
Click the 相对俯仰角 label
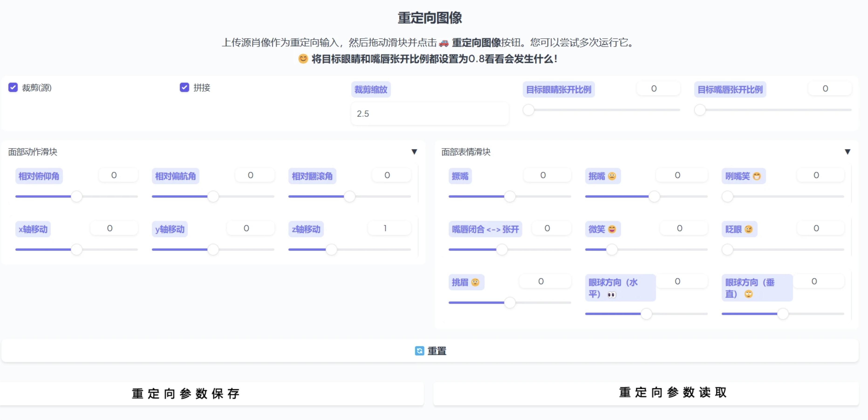(x=39, y=176)
